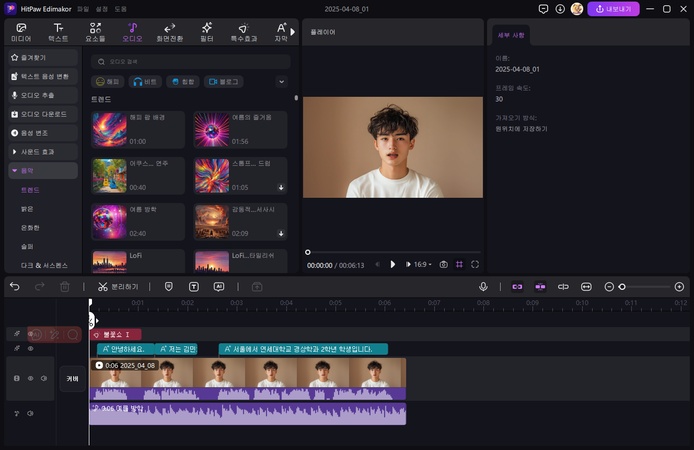Select the 밝은 music subcategory

[x=27, y=209]
